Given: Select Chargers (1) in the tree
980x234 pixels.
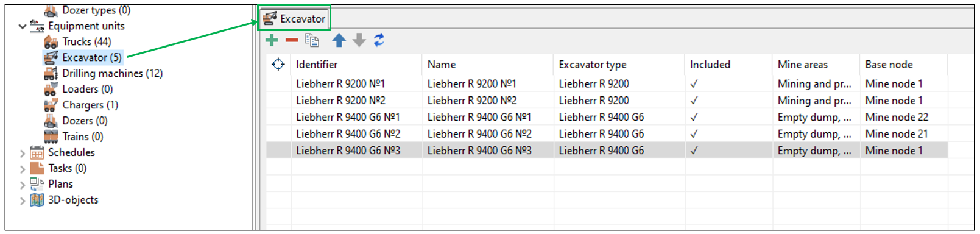Looking at the screenshot, I should pos(90,105).
